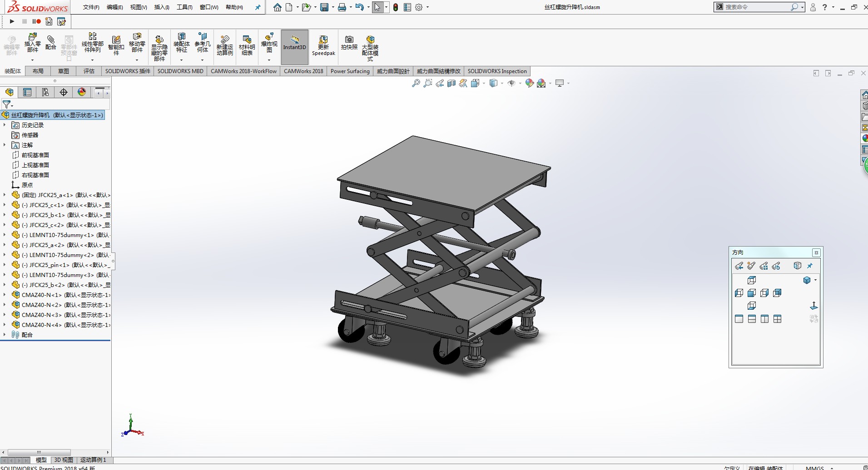Click Save disk icon in title toolbar
Screen dimensions: 868x470
point(324,7)
